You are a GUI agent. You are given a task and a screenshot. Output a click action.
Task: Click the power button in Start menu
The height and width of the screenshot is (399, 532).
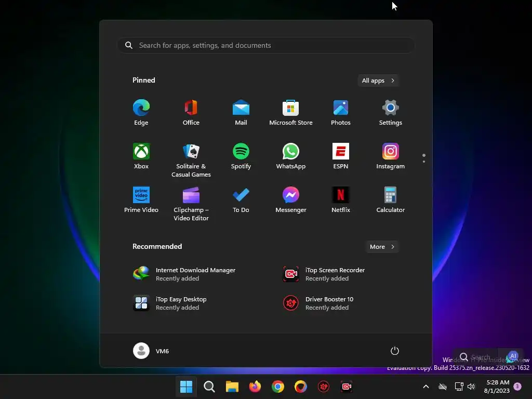click(x=395, y=351)
